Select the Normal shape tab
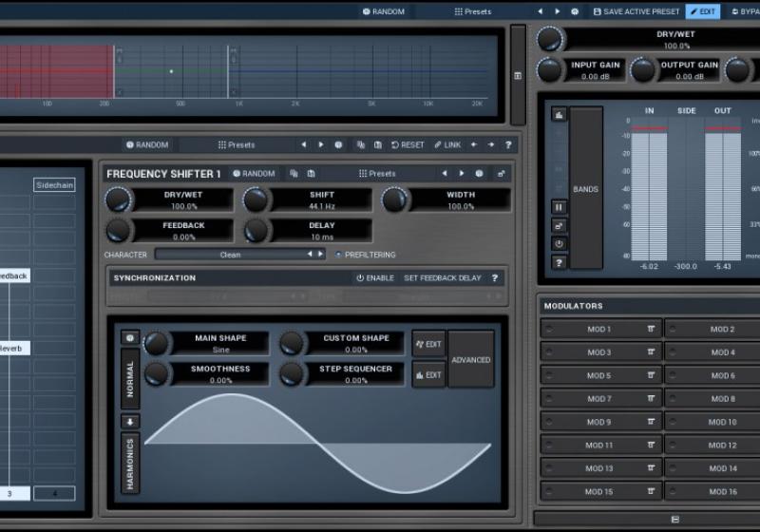Viewport: 760px width, 532px height. [x=130, y=377]
